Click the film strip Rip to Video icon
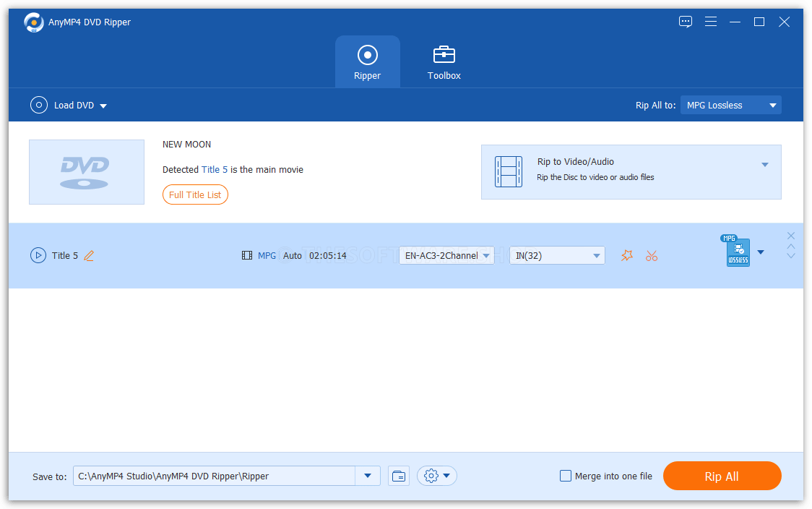Viewport: 812px width, 509px height. [x=509, y=171]
